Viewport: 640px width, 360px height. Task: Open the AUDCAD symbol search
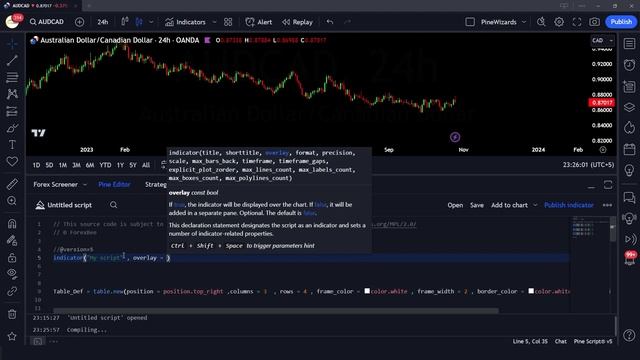coord(47,22)
